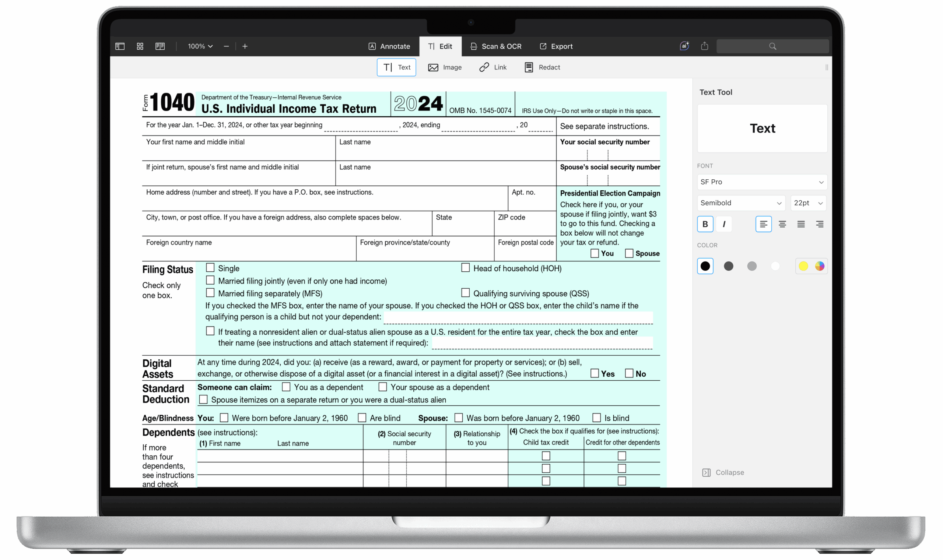Select the yellow text color swatch

click(x=803, y=266)
